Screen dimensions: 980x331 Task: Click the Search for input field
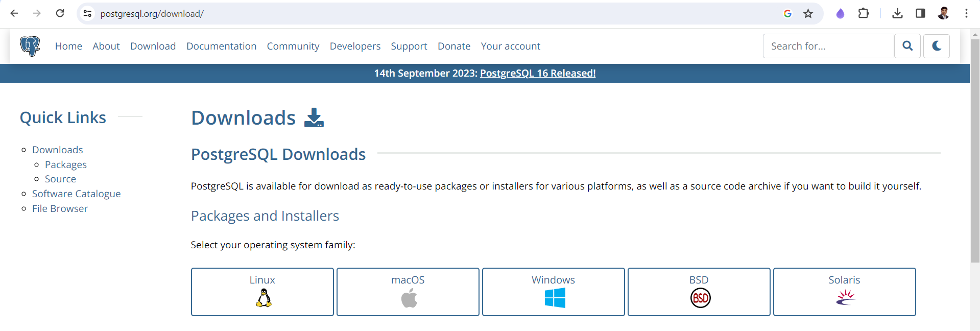pyautogui.click(x=828, y=46)
